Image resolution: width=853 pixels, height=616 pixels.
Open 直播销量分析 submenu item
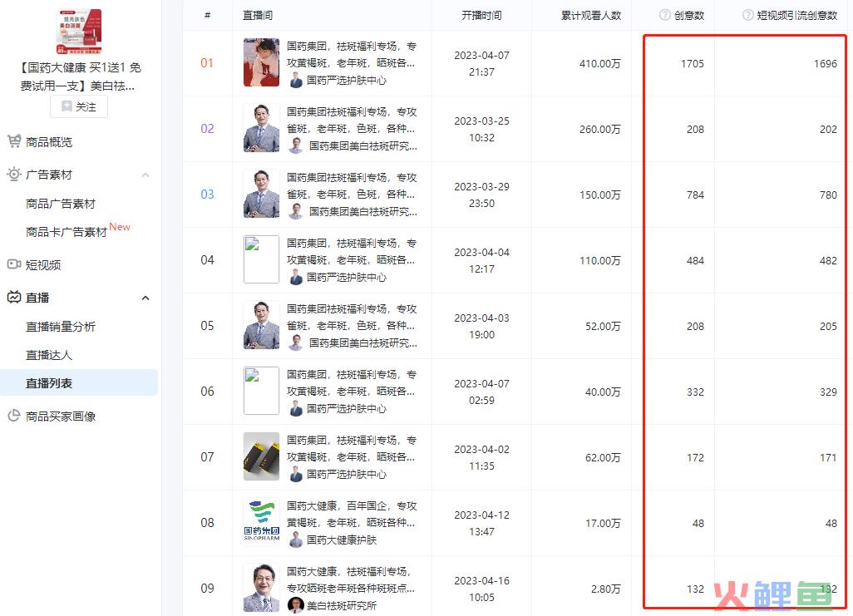[x=61, y=327]
